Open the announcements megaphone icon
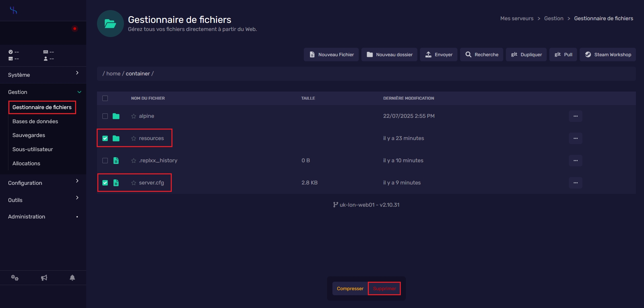 tap(44, 278)
